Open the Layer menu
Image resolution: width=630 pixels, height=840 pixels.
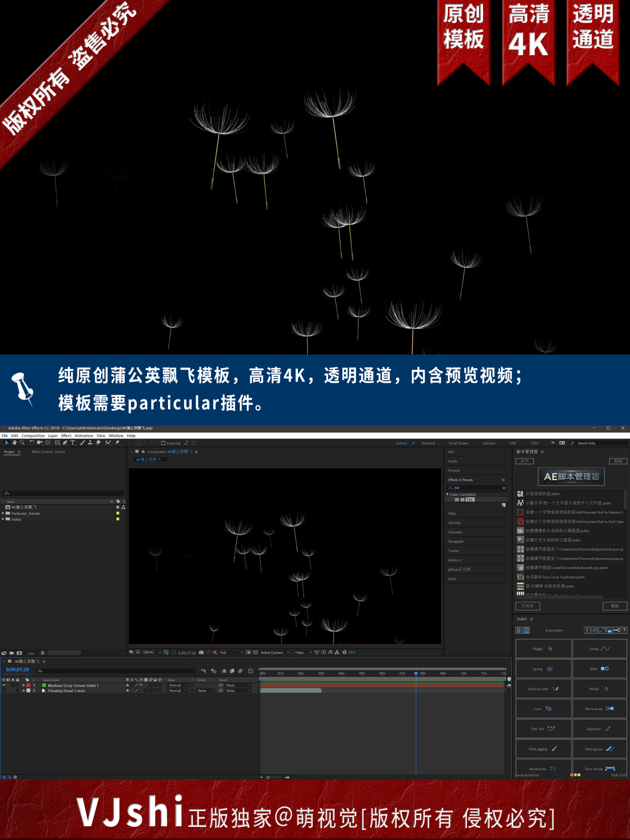point(53,436)
